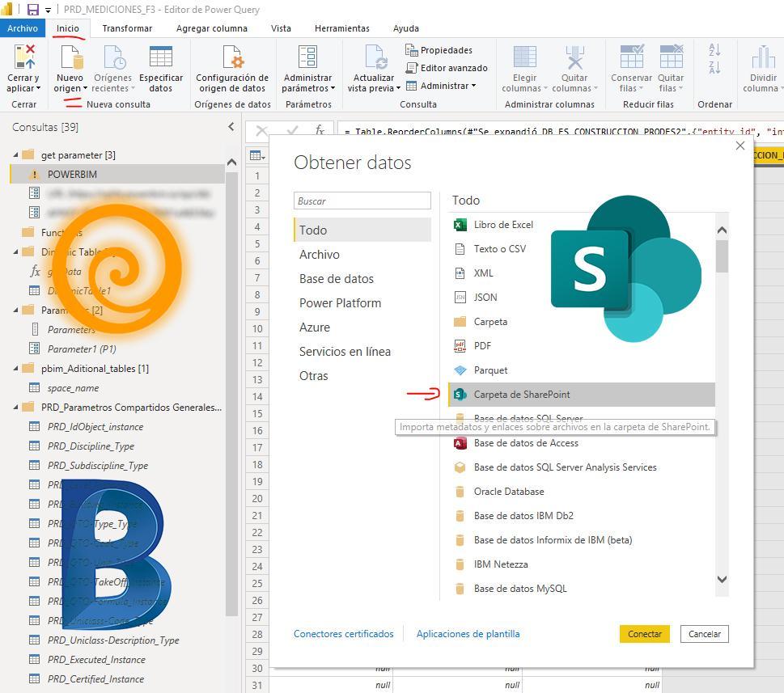
Task: Collapse the get parameter folder
Action: [x=16, y=155]
